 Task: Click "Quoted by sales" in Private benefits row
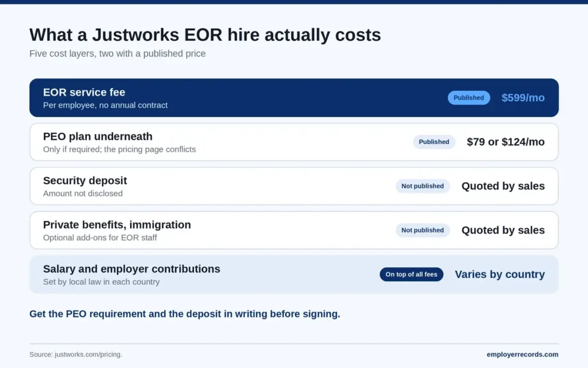(x=503, y=230)
